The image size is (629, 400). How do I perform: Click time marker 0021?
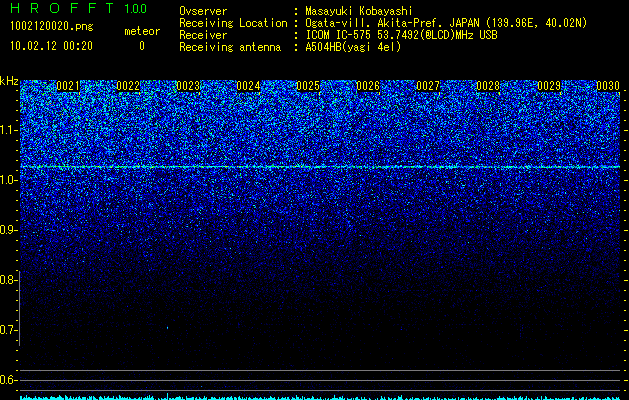coord(68,86)
